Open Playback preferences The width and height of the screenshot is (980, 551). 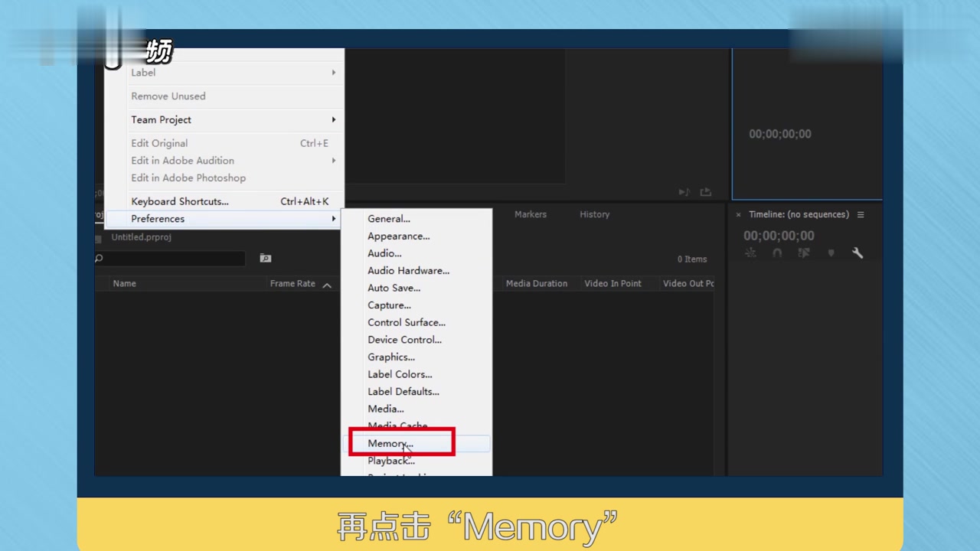point(391,461)
